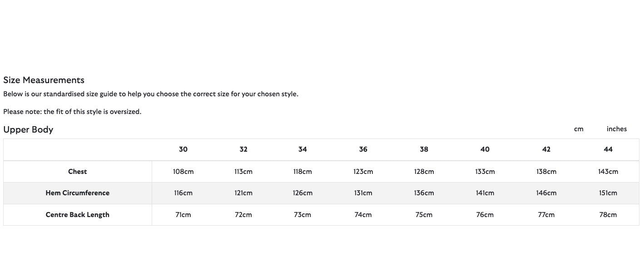The width and height of the screenshot is (644, 257).
Task: Click the 74cm centre back length
Action: pos(363,215)
